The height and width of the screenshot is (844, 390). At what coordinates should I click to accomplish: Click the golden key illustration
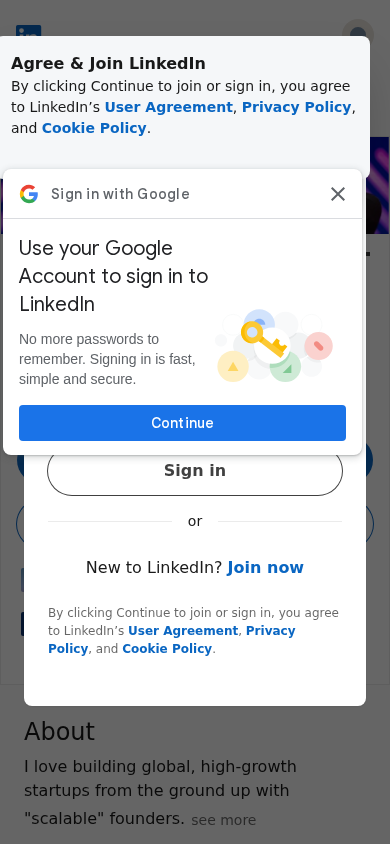[x=264, y=339]
